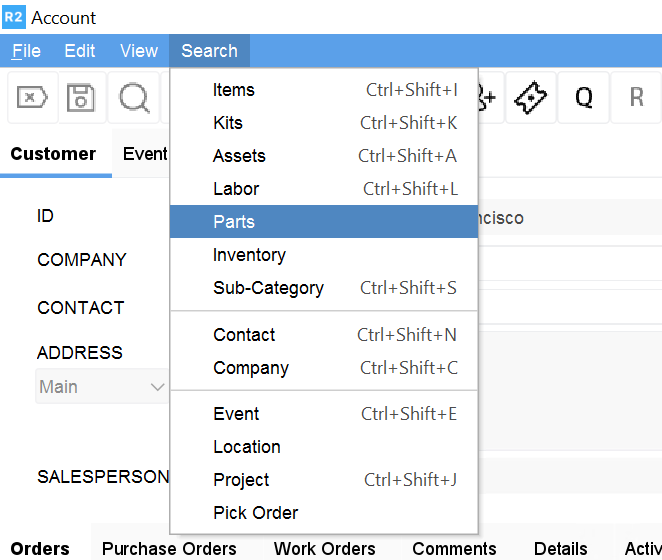Open the Comments tab
The width and height of the screenshot is (662, 560).
point(454,548)
